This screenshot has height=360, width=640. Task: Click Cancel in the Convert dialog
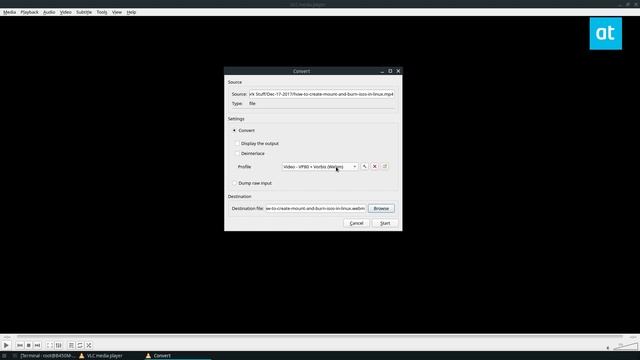[x=356, y=223]
